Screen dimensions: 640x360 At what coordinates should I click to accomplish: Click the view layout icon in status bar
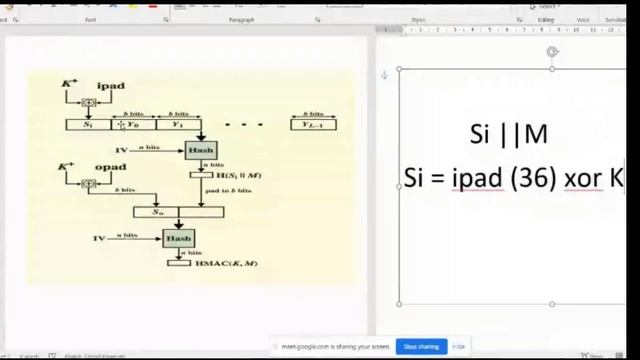[619, 356]
